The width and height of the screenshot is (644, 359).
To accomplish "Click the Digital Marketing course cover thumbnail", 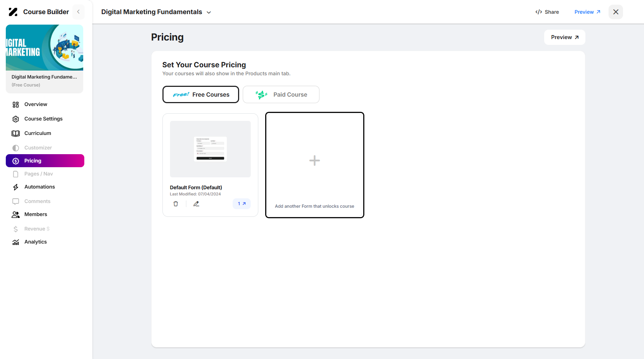I will (45, 47).
